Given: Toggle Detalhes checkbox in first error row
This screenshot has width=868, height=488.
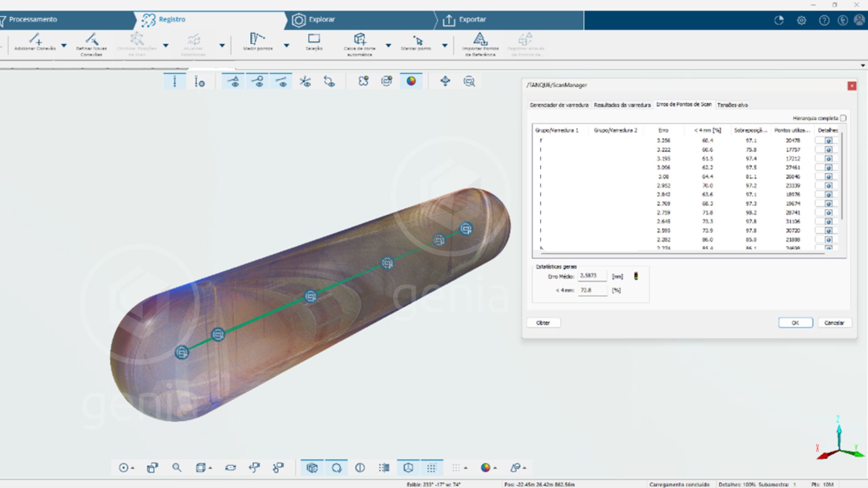Looking at the screenshot, I should 828,141.
